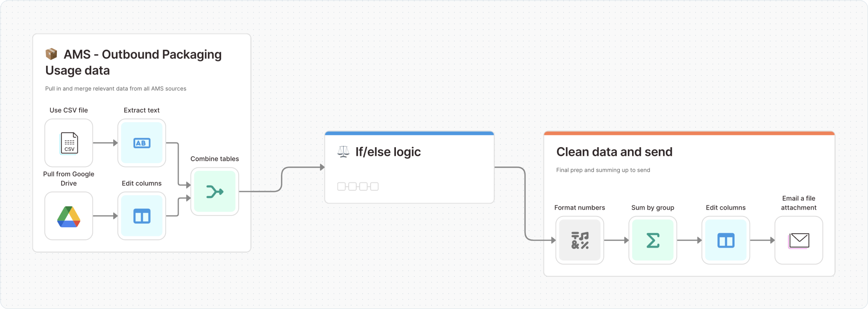Viewport: 868px width, 309px height.
Task: Click the package emoji next to AMS title
Action: 51,54
